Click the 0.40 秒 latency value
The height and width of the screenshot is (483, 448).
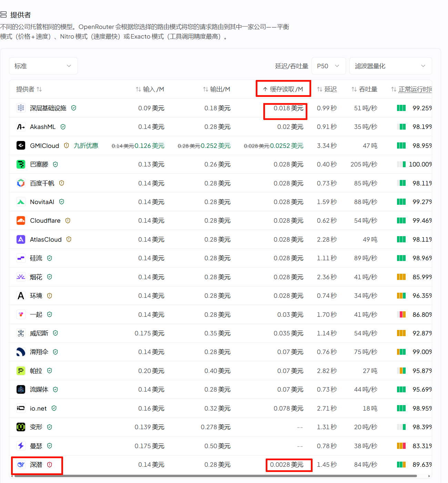(327, 164)
